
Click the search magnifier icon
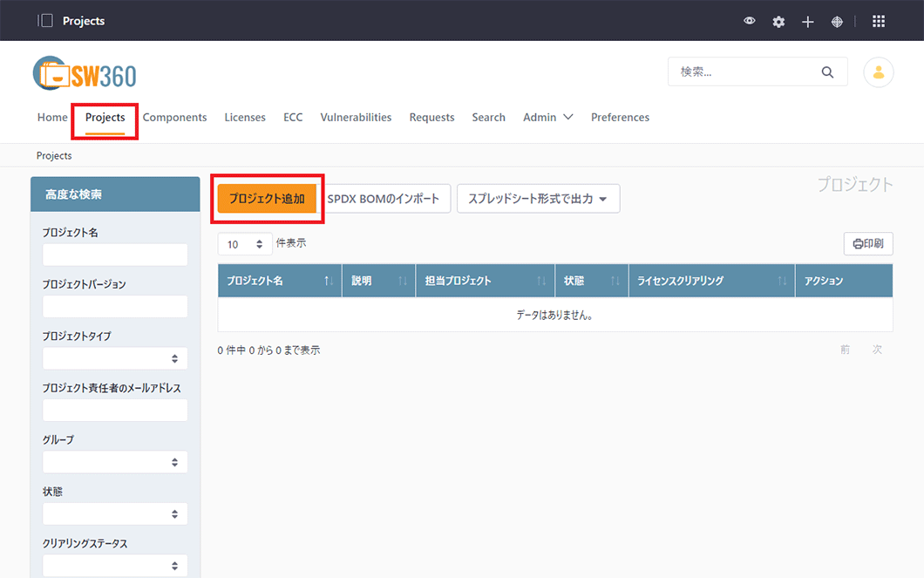[827, 72]
